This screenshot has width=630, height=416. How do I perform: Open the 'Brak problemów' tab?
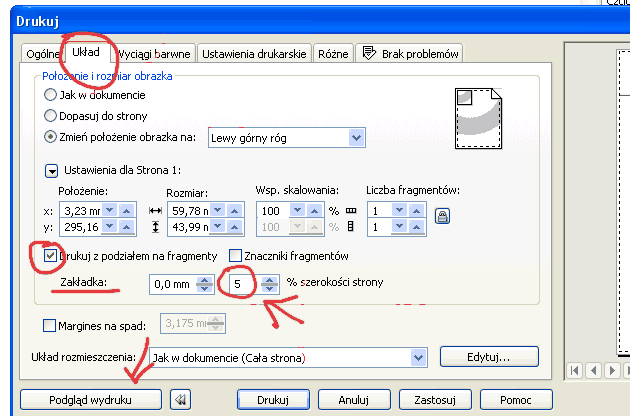tap(412, 53)
